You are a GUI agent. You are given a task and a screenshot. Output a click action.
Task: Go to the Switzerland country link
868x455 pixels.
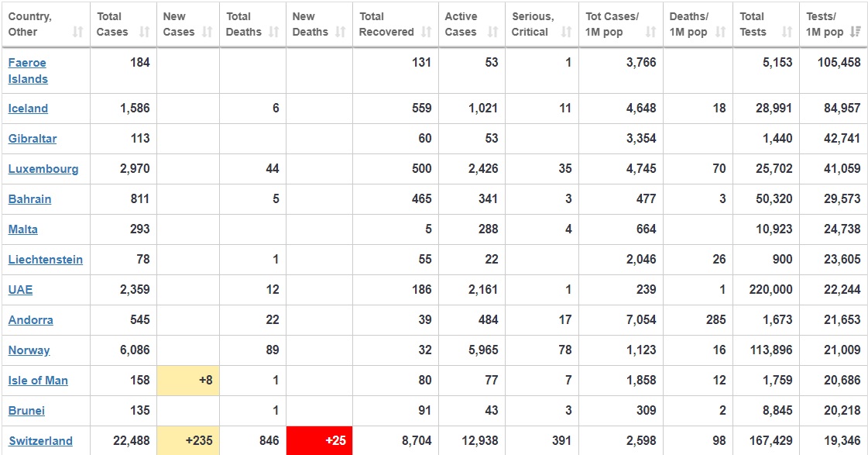click(x=40, y=441)
